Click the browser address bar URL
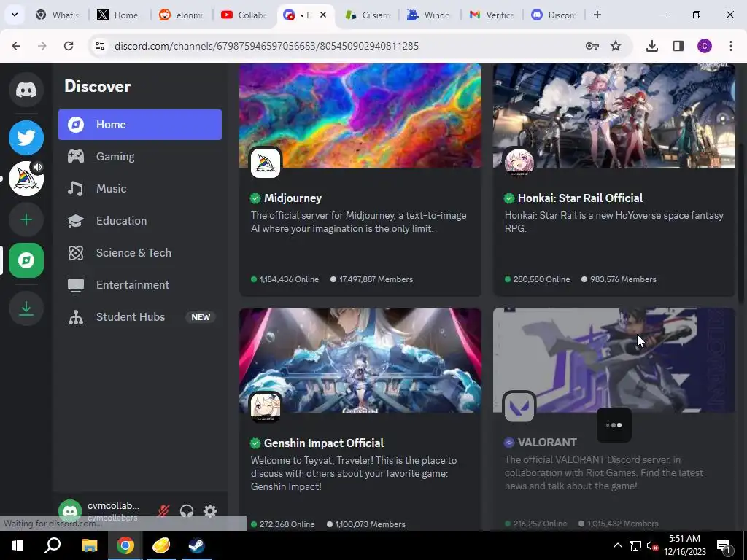The height and width of the screenshot is (560, 747). [x=266, y=46]
